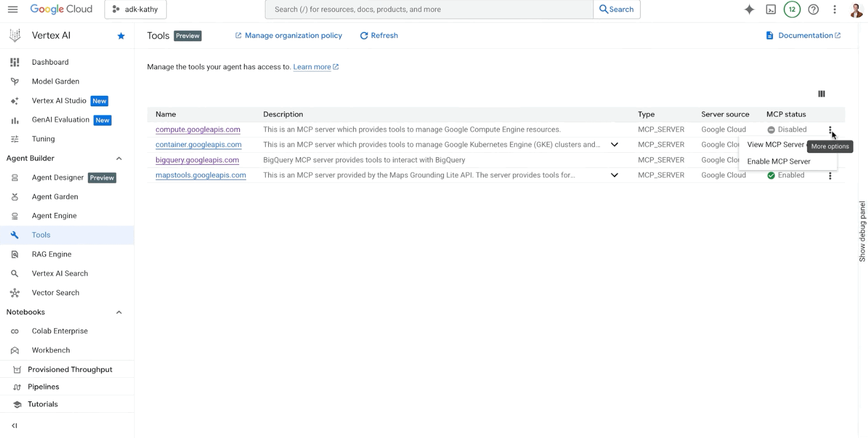Activate Cloud Shell terminal icon
The image size is (868, 438).
[x=771, y=9]
